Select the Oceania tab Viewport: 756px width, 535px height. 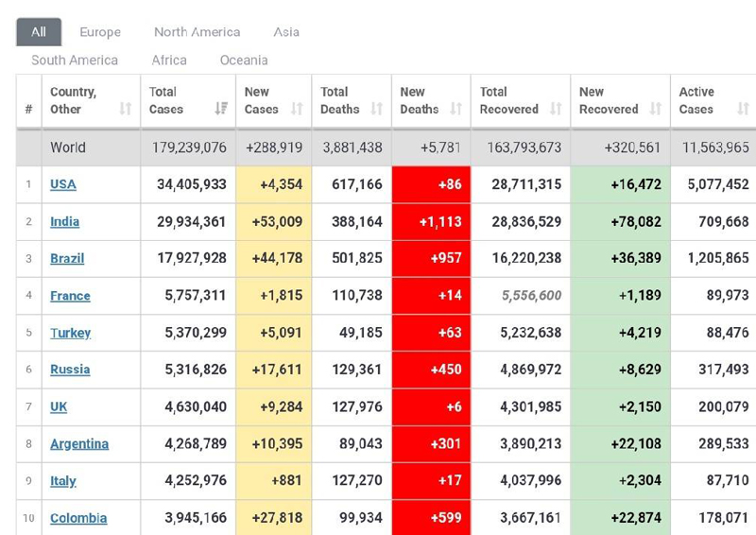click(244, 60)
